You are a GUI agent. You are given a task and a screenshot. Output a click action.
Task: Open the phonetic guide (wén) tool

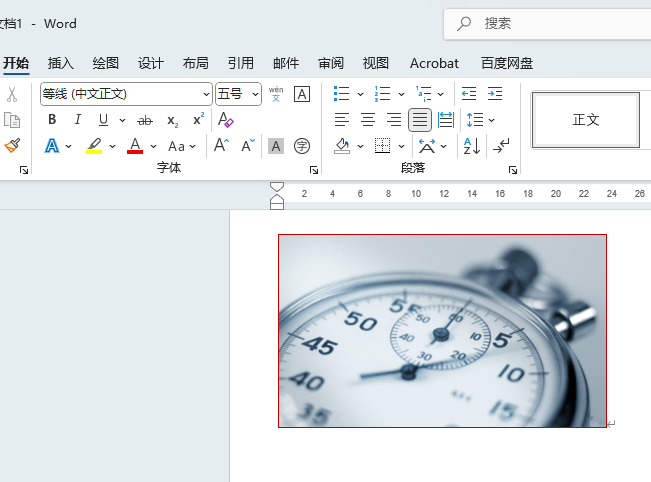coord(276,94)
